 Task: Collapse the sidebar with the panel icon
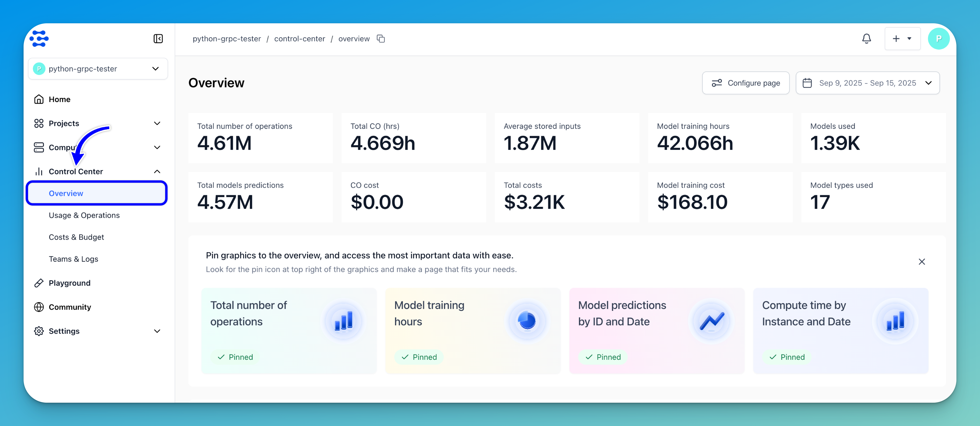click(x=158, y=39)
